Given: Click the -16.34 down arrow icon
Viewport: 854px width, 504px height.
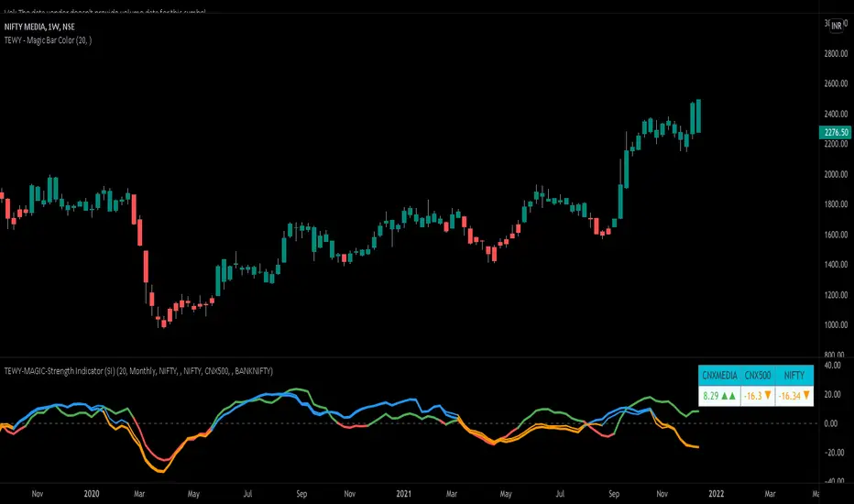Looking at the screenshot, I should [806, 395].
